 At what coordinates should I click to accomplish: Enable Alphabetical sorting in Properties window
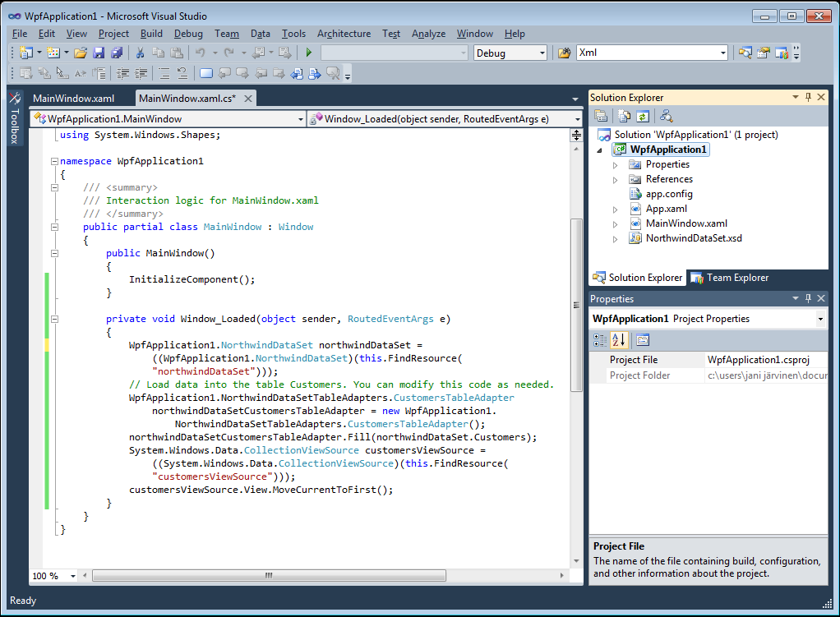(618, 339)
